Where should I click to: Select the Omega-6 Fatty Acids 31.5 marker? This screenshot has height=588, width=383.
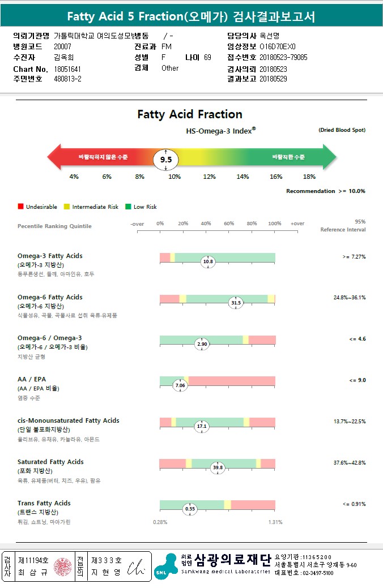point(236,303)
